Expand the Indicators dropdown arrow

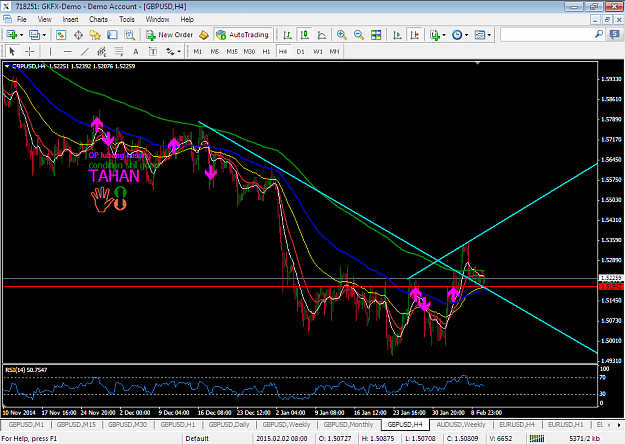click(444, 35)
